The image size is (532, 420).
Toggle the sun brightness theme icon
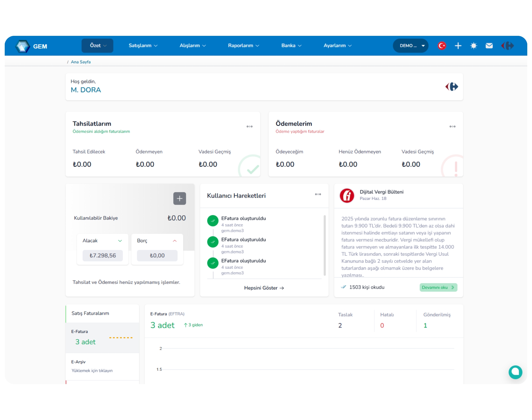pos(474,46)
